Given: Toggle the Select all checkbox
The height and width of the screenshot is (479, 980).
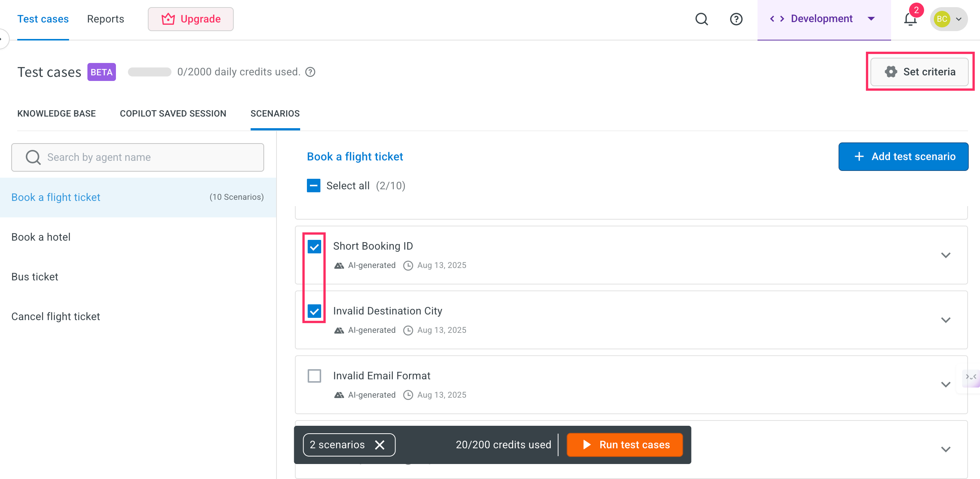Looking at the screenshot, I should (314, 186).
